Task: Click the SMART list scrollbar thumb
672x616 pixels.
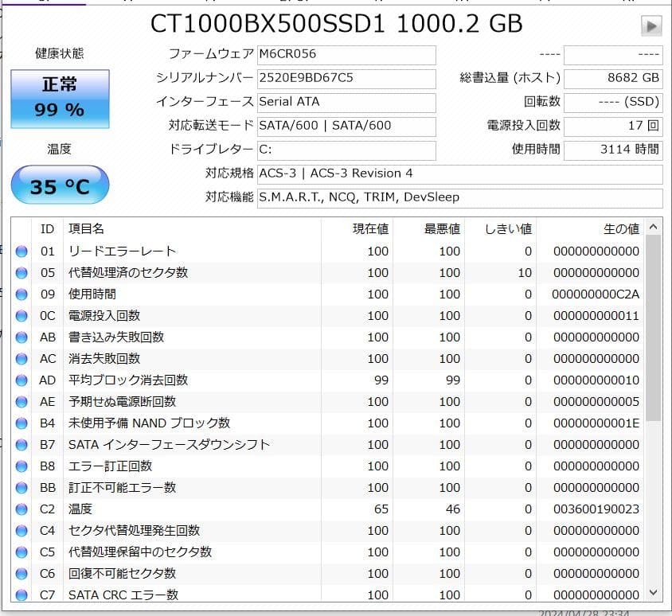Action: coord(653,328)
